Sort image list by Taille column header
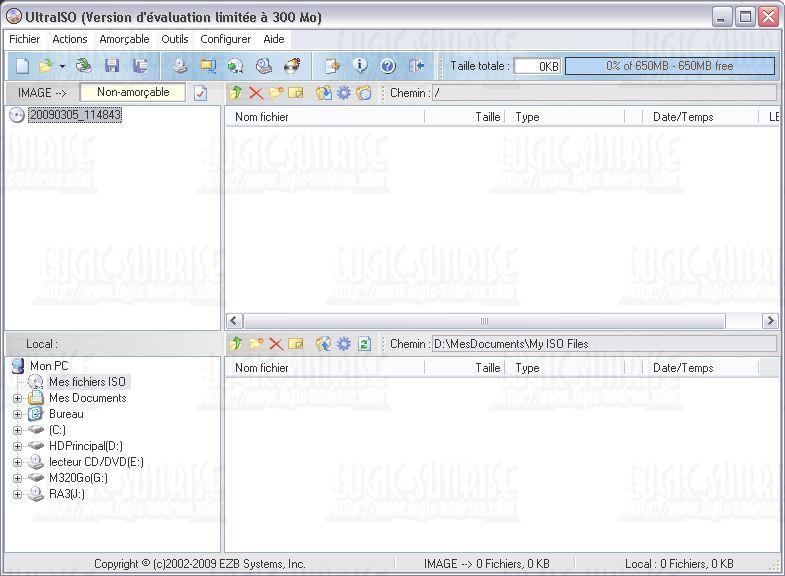 (x=465, y=117)
